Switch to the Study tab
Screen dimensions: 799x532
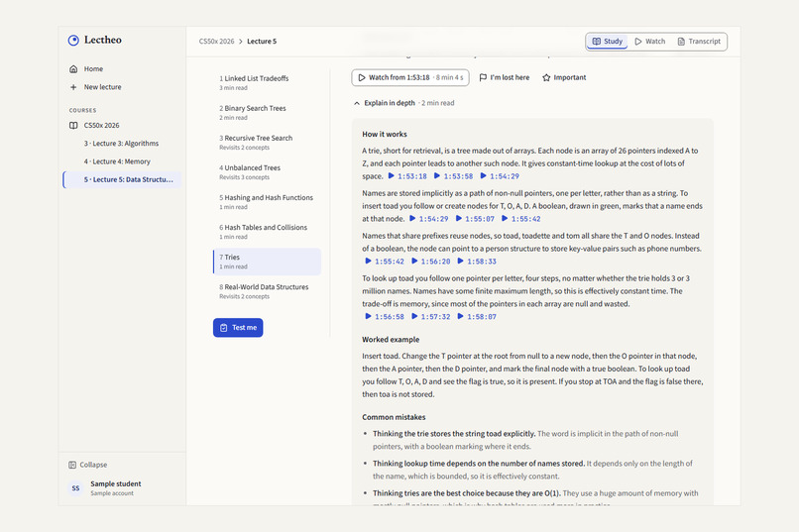pyautogui.click(x=607, y=42)
